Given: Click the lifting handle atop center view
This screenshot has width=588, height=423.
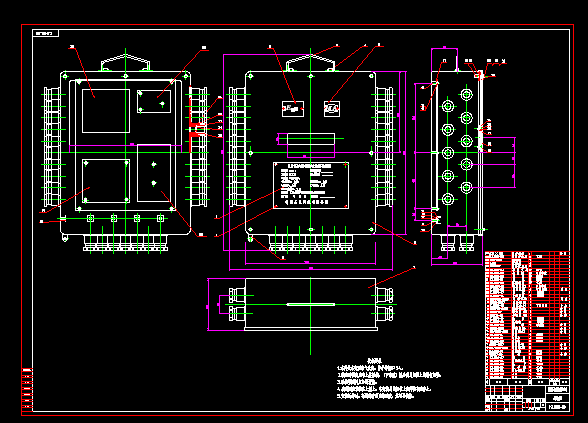Looking at the screenshot, I should click(310, 63).
